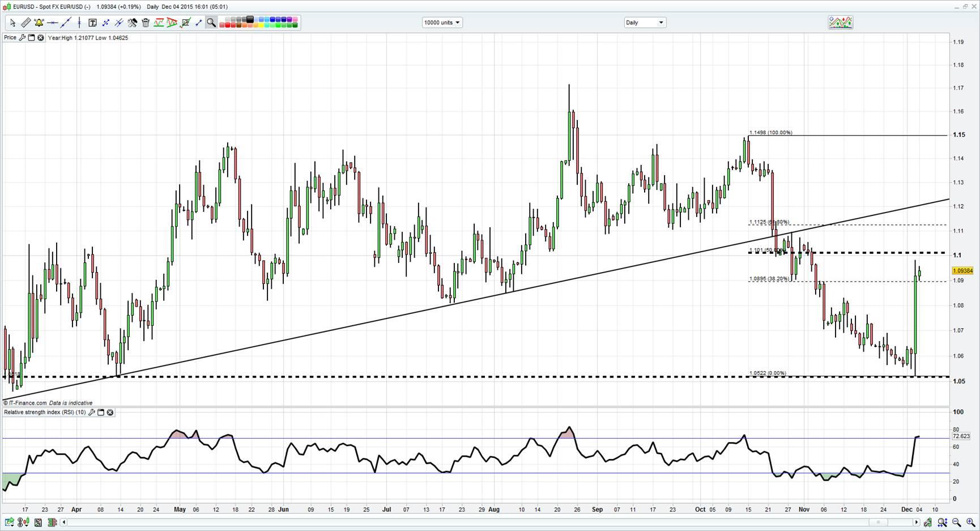
Task: Close the RSI indicator panel
Action: pyautogui.click(x=110, y=413)
